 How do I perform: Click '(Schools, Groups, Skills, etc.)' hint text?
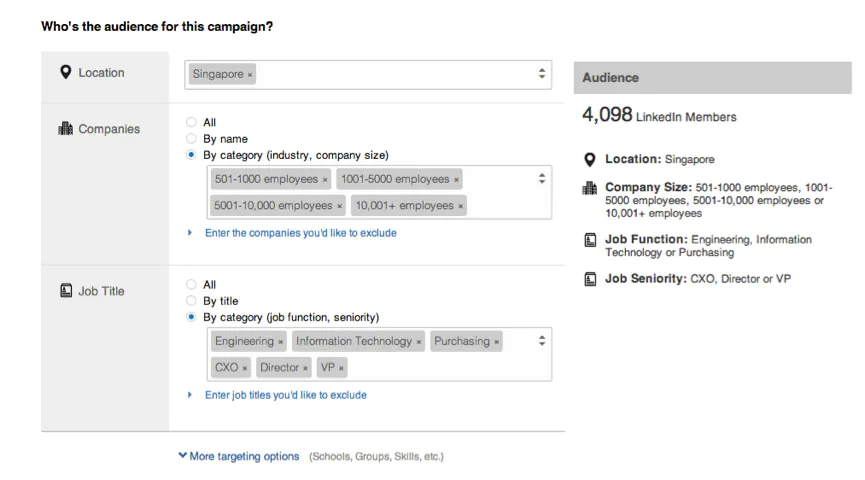[x=376, y=456]
